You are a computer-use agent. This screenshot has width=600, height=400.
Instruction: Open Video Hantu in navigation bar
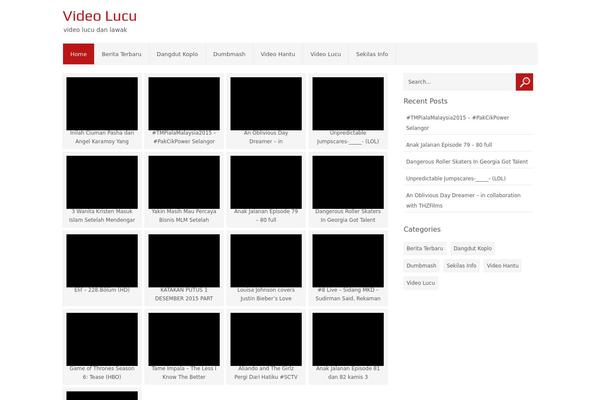(x=278, y=54)
